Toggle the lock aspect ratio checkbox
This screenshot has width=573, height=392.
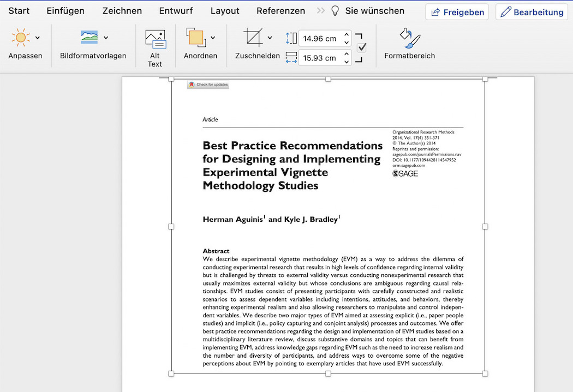[362, 47]
